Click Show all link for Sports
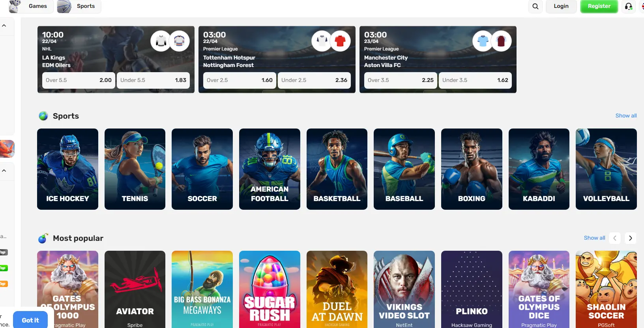 [626, 116]
